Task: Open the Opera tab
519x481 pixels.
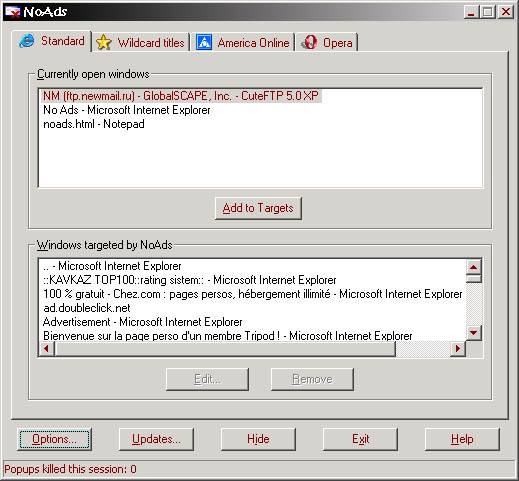Action: tap(327, 43)
